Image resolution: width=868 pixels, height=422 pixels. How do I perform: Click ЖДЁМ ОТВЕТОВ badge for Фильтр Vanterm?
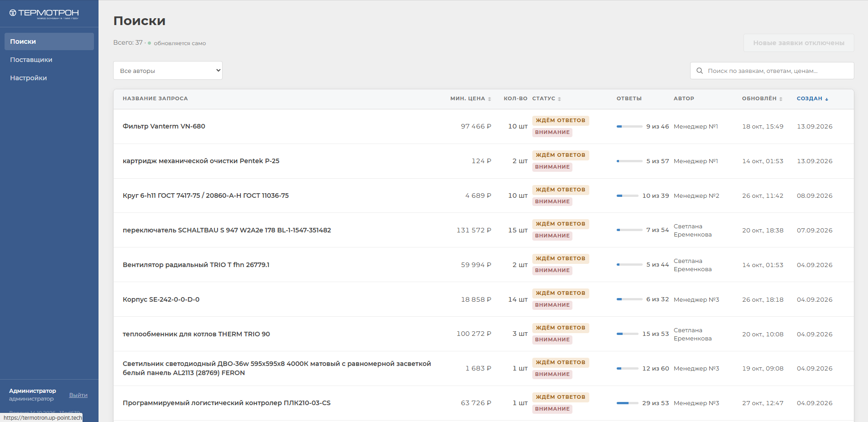coord(561,120)
